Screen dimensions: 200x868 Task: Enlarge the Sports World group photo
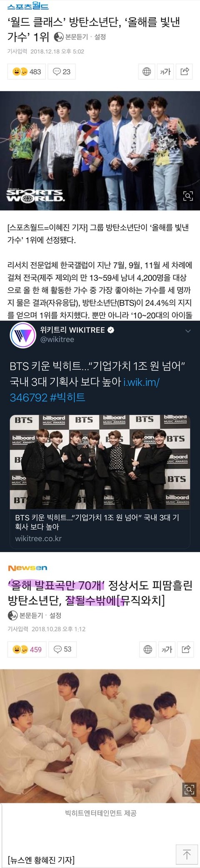coord(188,196)
